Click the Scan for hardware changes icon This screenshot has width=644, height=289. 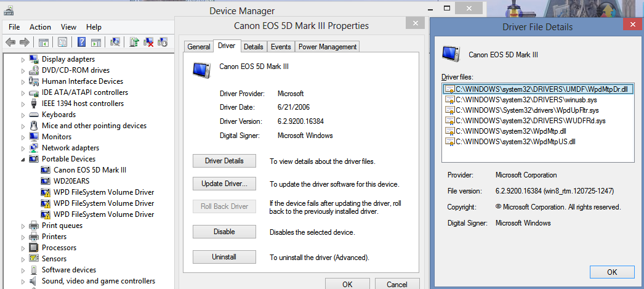click(115, 43)
